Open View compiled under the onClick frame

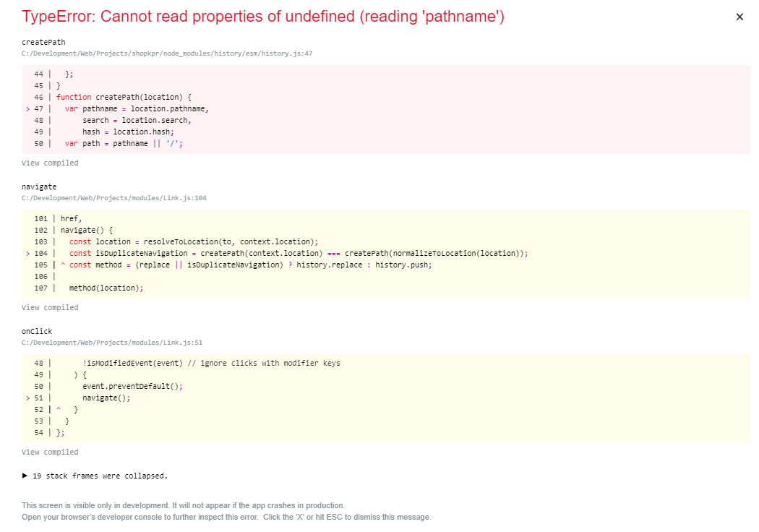(49, 452)
